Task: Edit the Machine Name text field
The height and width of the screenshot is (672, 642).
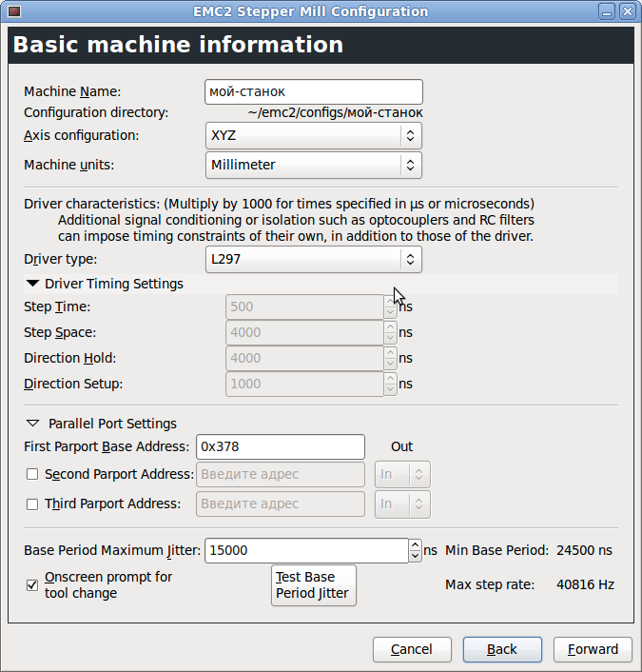Action: [x=314, y=91]
